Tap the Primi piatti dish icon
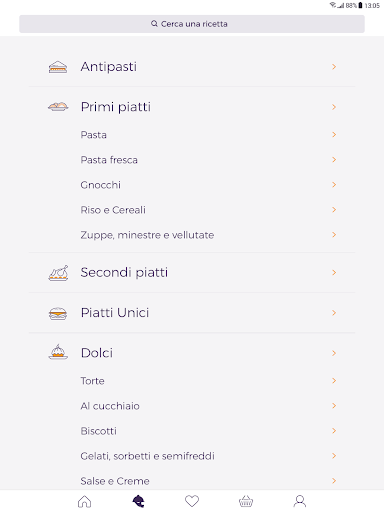The width and height of the screenshot is (384, 512). pyautogui.click(x=58, y=107)
